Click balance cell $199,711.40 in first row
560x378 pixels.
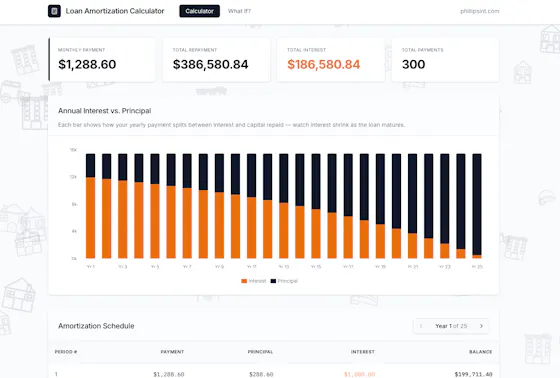474,374
